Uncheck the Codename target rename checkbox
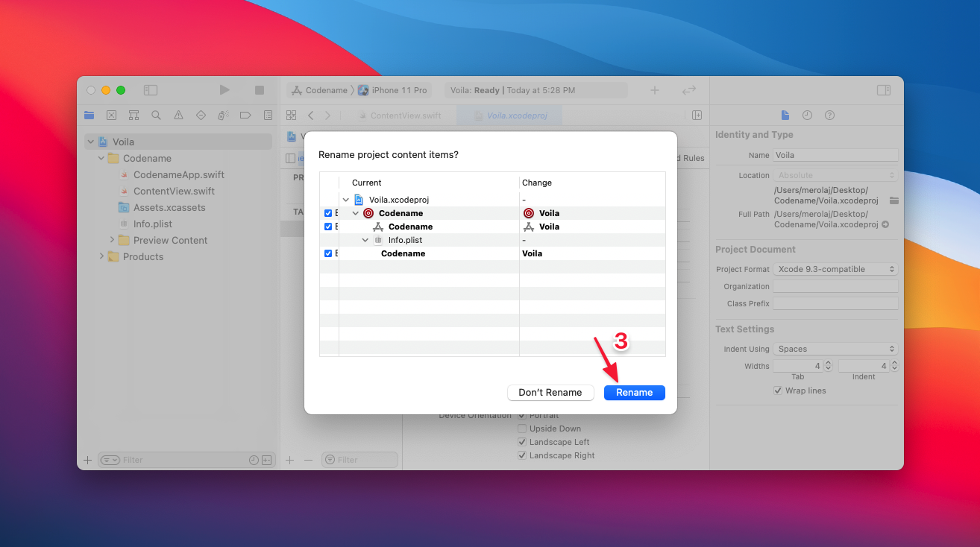This screenshot has height=547, width=980. click(328, 213)
